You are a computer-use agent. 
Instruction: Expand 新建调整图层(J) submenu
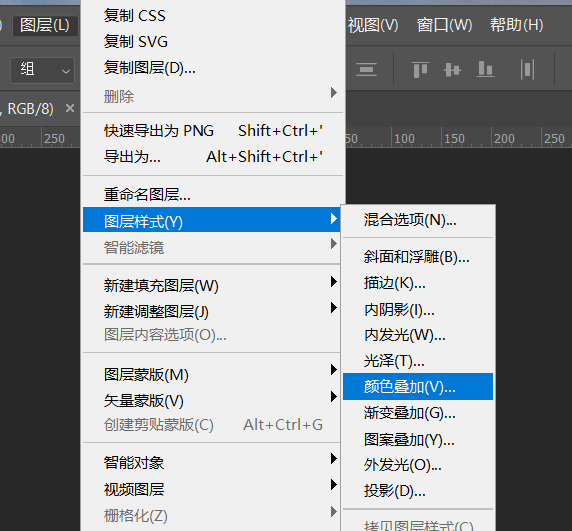click(x=212, y=311)
